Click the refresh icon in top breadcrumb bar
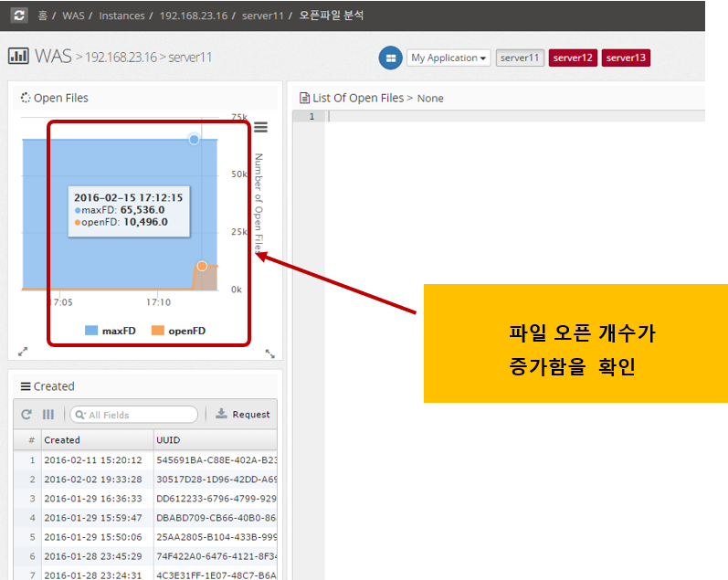This screenshot has width=728, height=580. [19, 16]
